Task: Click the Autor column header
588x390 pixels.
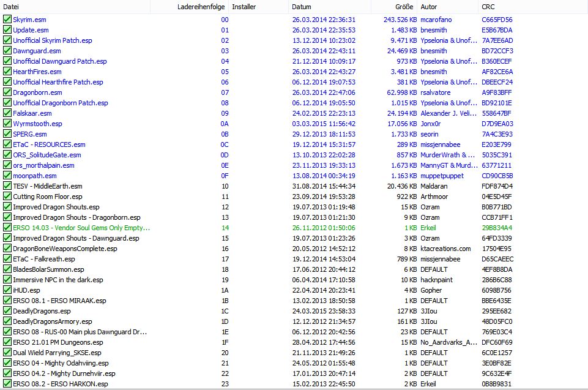Action: point(429,7)
